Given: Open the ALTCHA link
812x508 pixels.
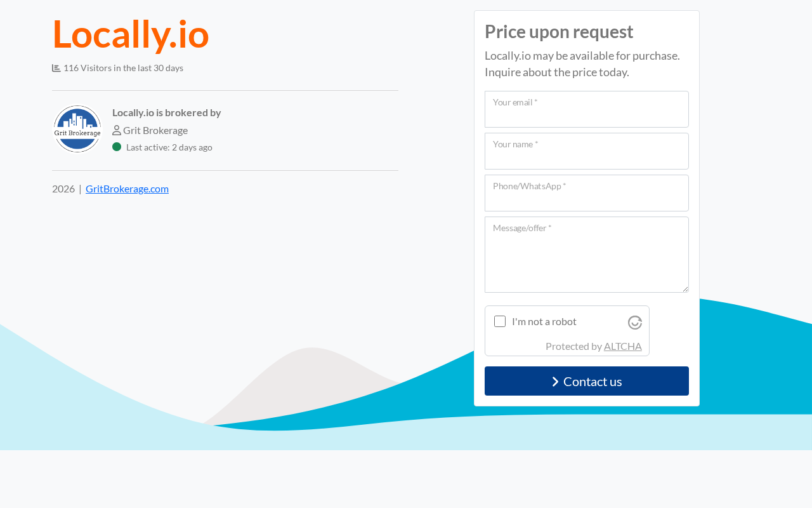Looking at the screenshot, I should 622,346.
